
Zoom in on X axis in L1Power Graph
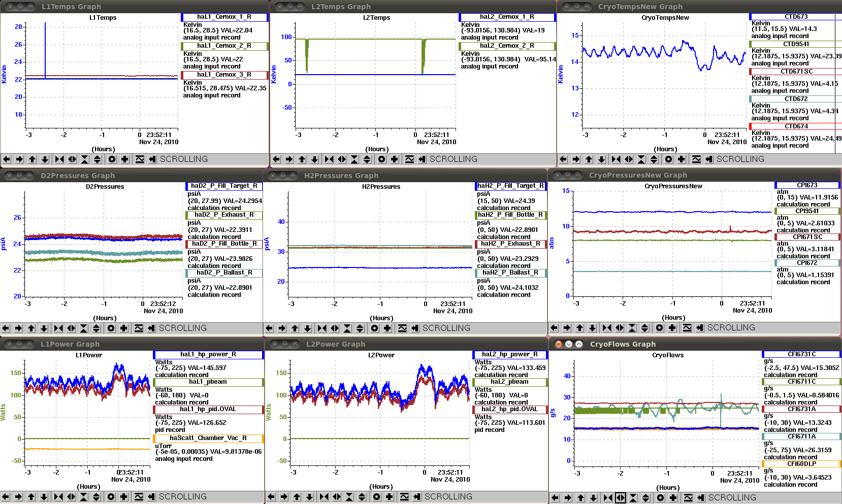(58, 497)
